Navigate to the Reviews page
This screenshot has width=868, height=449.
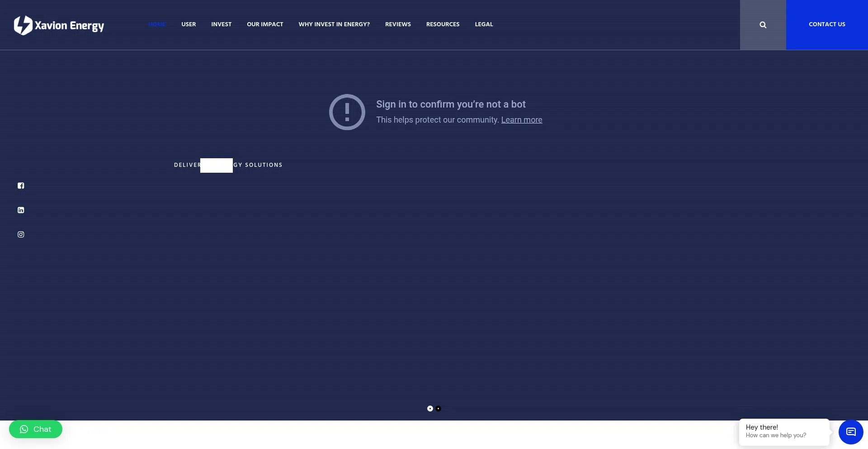[x=398, y=24]
